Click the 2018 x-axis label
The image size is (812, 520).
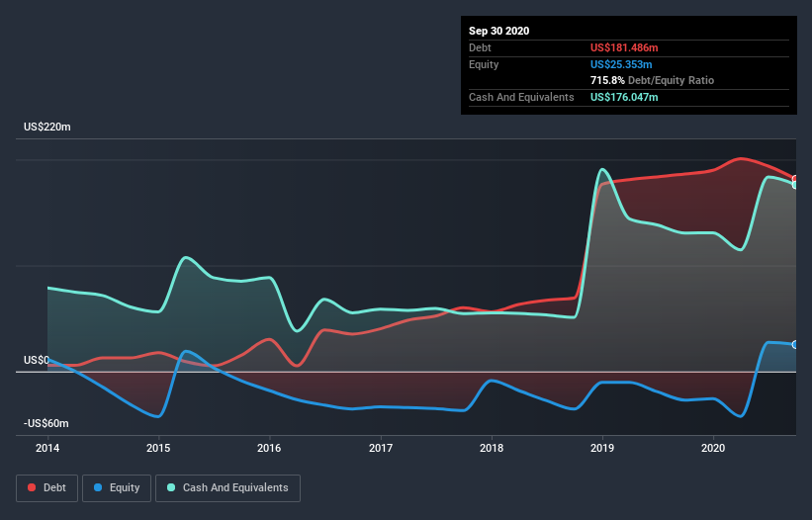tap(492, 448)
